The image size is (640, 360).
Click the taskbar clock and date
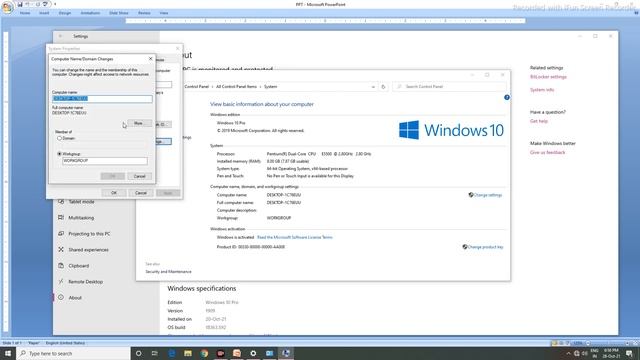[x=611, y=353]
